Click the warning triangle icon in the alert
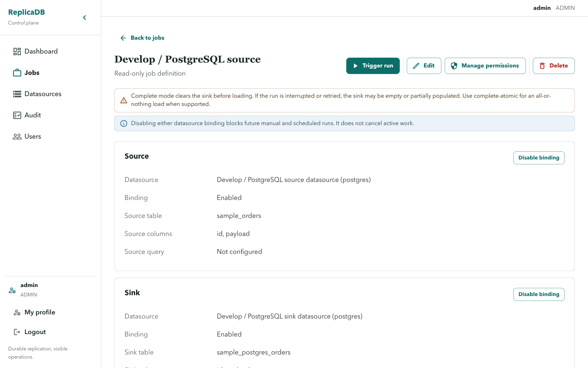This screenshot has height=368, width=588. [x=124, y=100]
